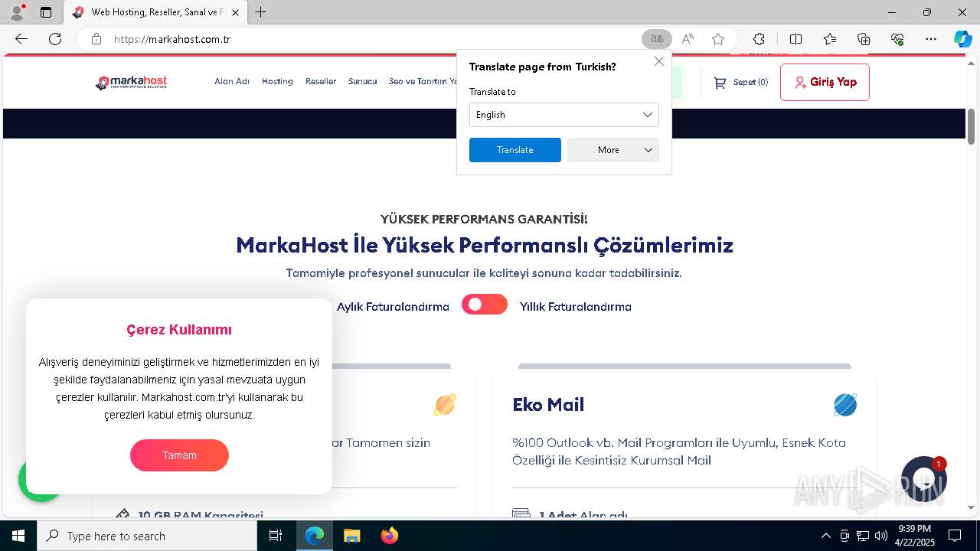Accept cookies with Tamam button
980x551 pixels.
[179, 455]
